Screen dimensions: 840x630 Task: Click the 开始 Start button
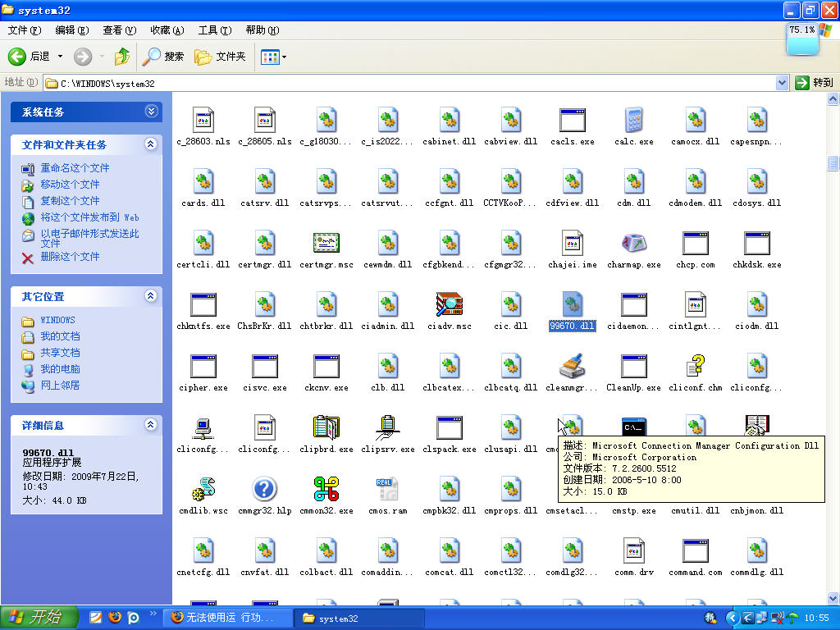(39, 617)
